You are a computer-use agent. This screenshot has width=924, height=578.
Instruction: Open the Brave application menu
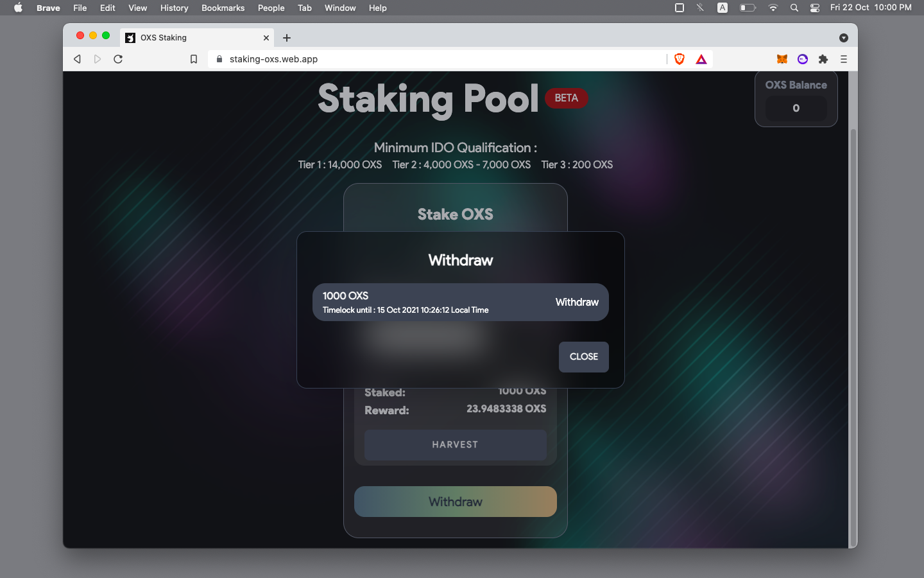tap(48, 8)
